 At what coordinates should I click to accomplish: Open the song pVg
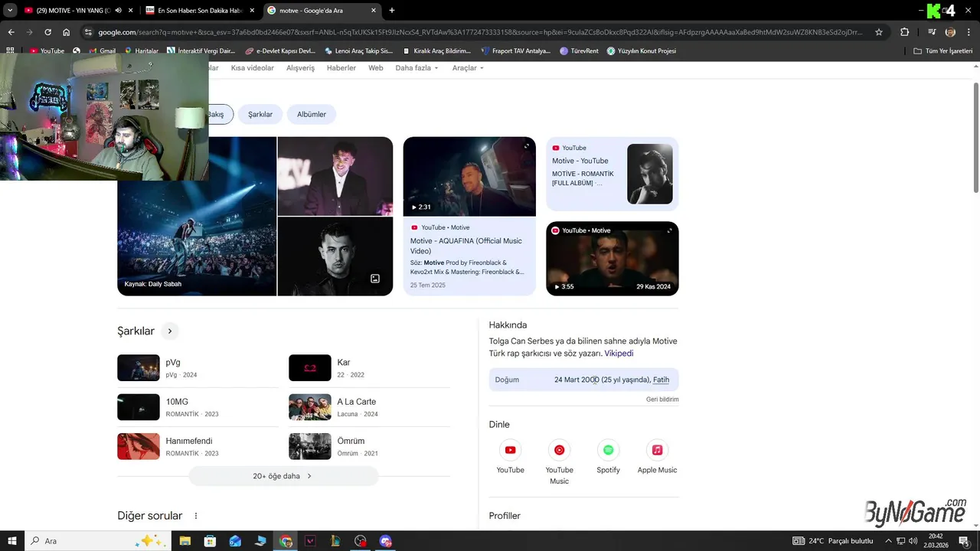pos(198,368)
